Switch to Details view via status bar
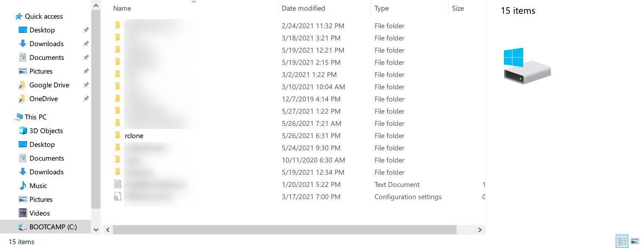 click(622, 241)
